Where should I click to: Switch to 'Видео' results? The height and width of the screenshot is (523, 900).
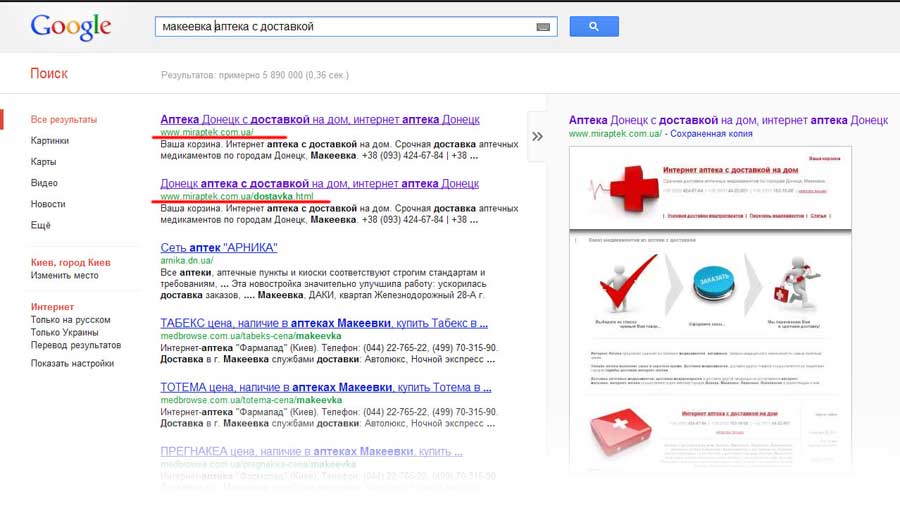point(44,183)
